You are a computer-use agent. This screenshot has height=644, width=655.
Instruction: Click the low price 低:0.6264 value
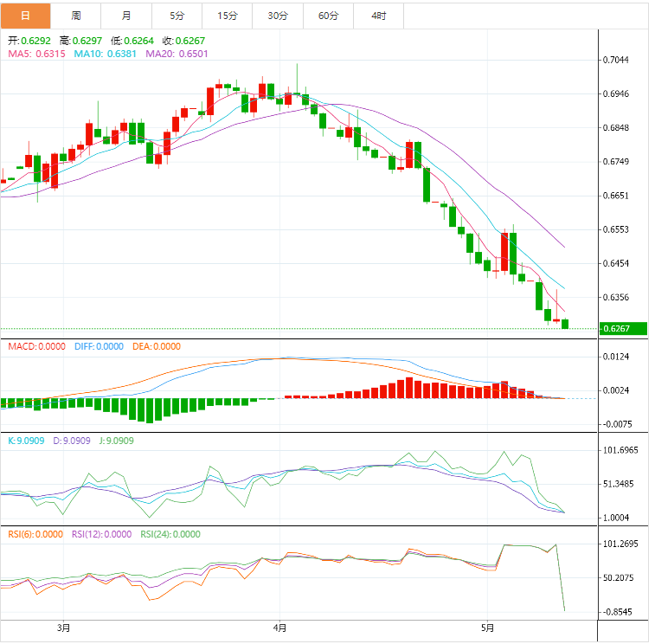point(132,41)
